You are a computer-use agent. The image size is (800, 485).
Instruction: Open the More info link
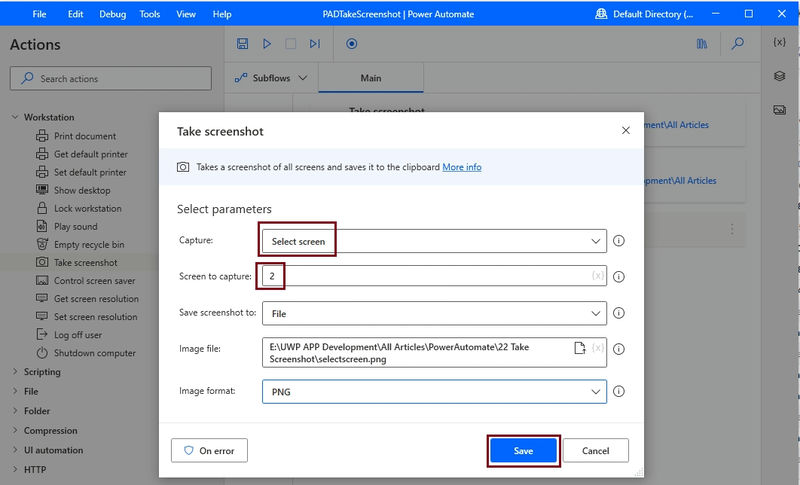tap(462, 167)
